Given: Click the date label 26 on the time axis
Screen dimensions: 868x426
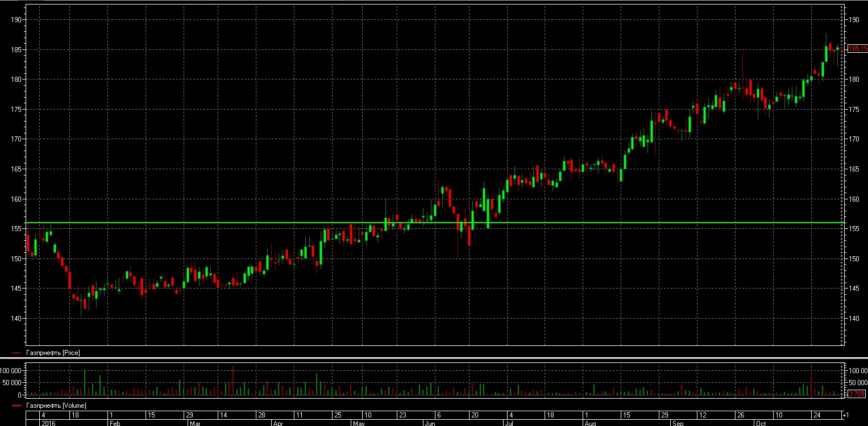Looking at the screenshot, I should (741, 415).
